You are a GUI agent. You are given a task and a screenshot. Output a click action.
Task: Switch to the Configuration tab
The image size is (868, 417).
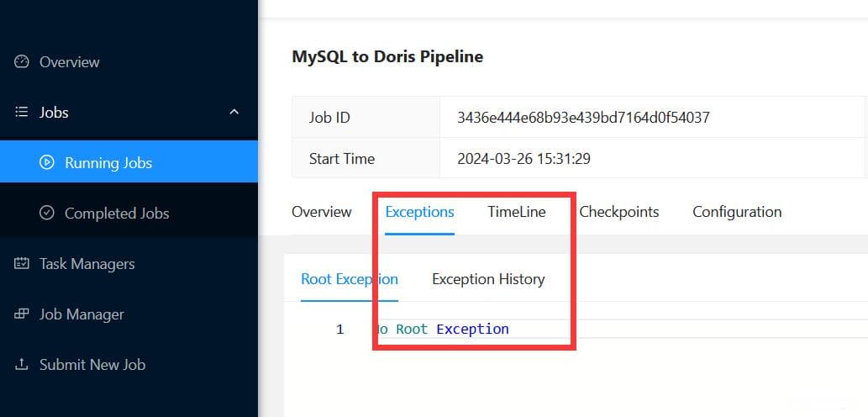pos(737,212)
